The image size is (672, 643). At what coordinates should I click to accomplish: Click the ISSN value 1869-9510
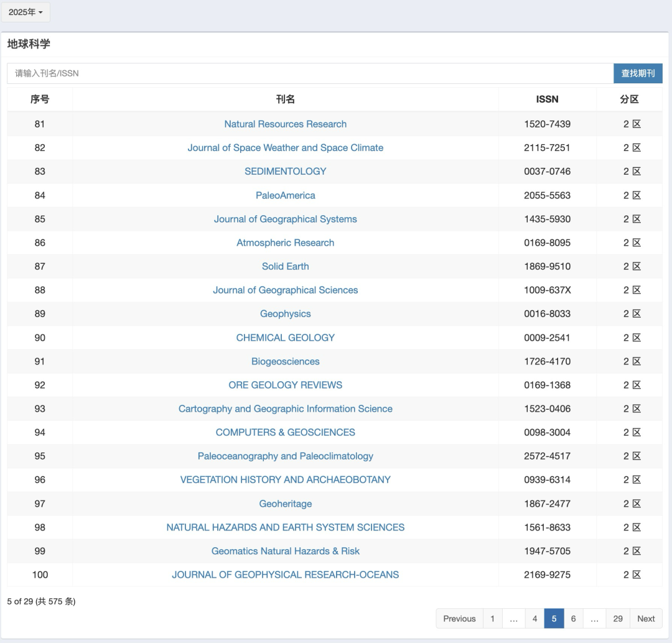click(548, 266)
